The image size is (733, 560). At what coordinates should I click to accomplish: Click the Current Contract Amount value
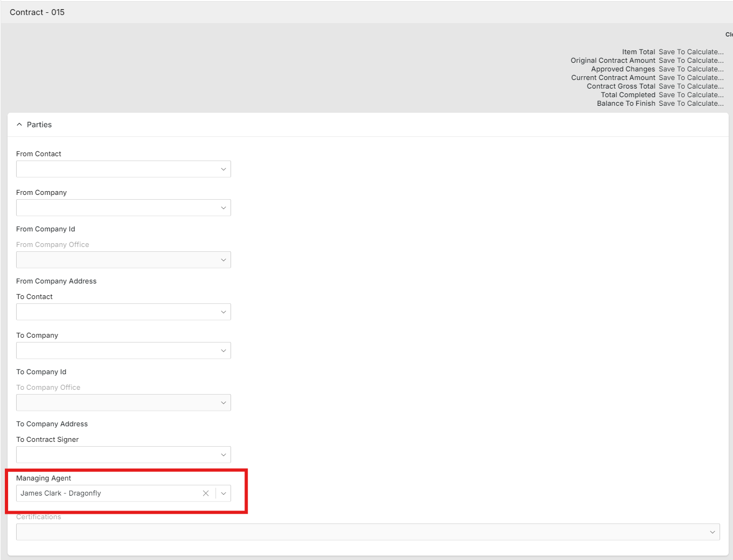pos(691,78)
